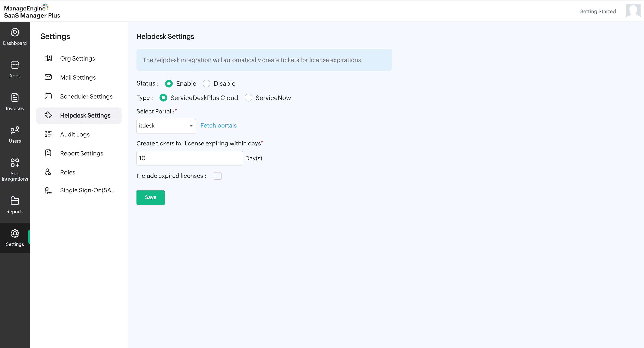Open Invoices document icon
Viewport: 644px width, 348px height.
pos(15,97)
